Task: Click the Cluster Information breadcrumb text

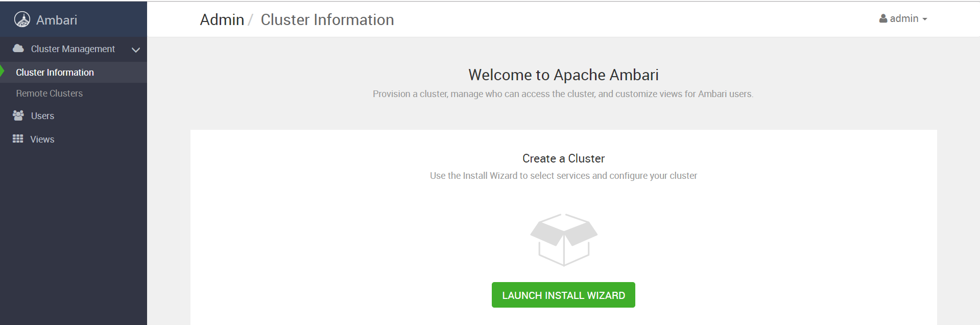Action: [x=327, y=20]
